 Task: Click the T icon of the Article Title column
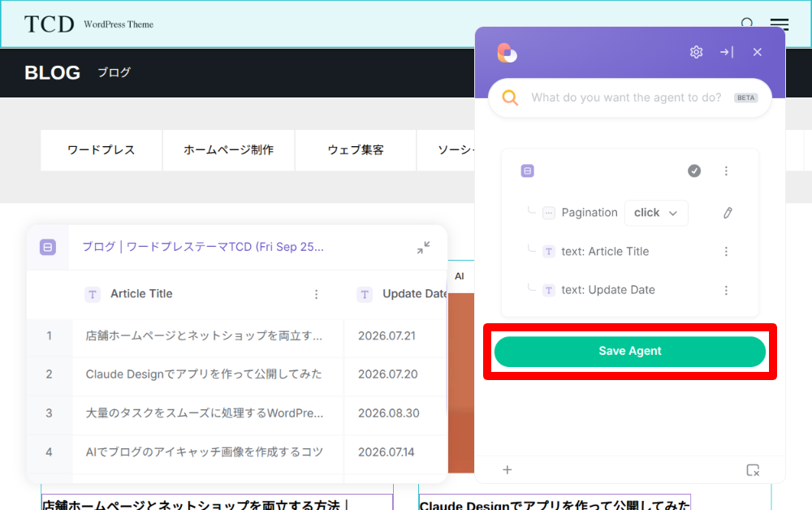93,295
